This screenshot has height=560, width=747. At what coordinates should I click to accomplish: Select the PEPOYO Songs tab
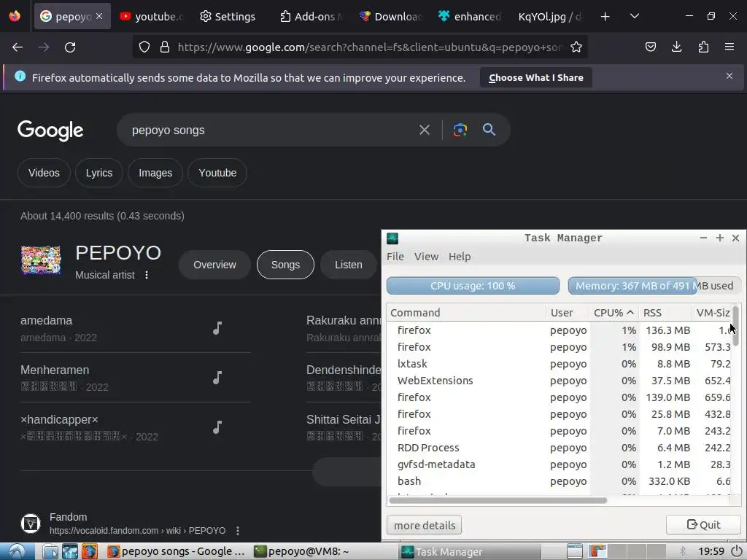[x=285, y=265]
